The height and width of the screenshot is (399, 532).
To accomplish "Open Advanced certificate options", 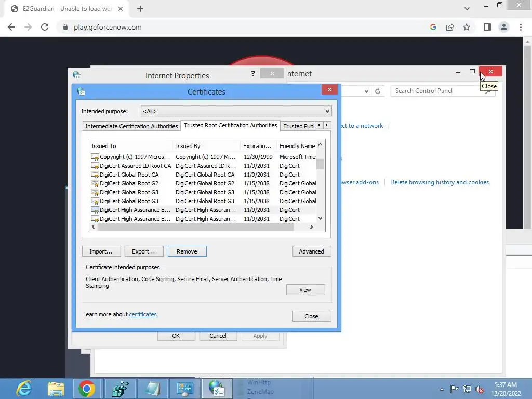I will pos(312,251).
